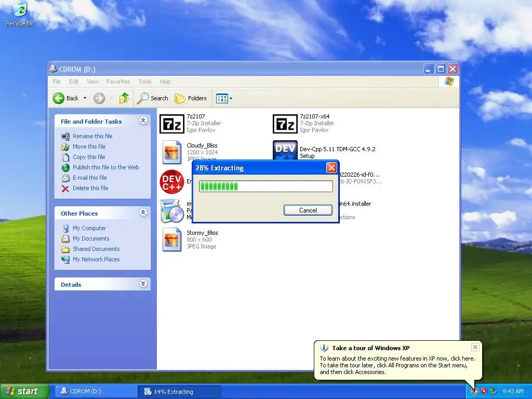Screen dimensions: 532x399
Task: Select Dev-Cpp 5.11 TDM-GCC 4.9.2 Setup name
Action: [338, 153]
